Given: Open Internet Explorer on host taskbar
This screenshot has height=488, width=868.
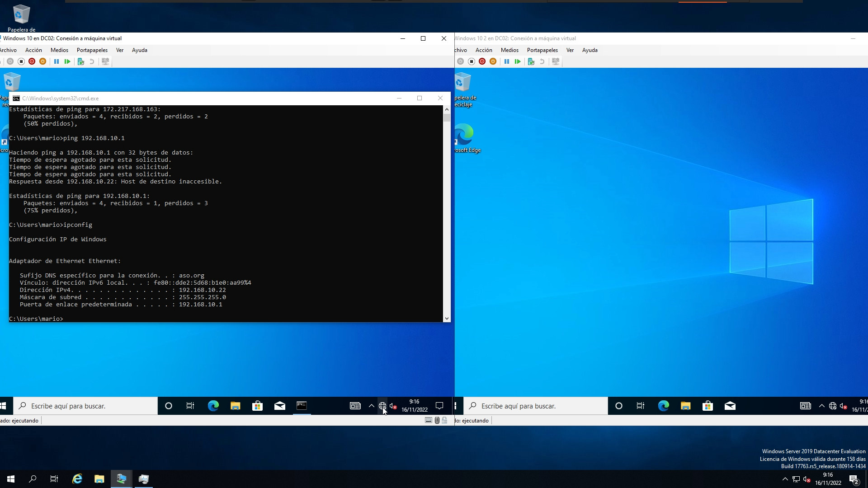Looking at the screenshot, I should pos(77,479).
